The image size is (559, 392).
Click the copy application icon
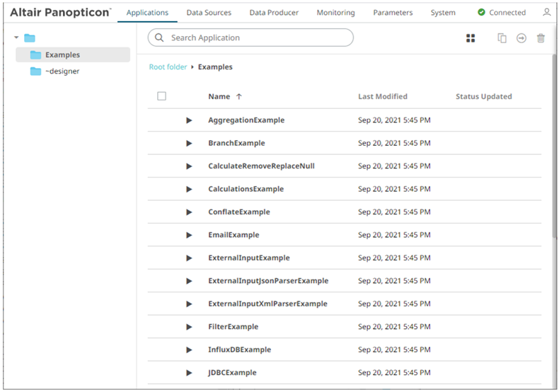(x=502, y=38)
